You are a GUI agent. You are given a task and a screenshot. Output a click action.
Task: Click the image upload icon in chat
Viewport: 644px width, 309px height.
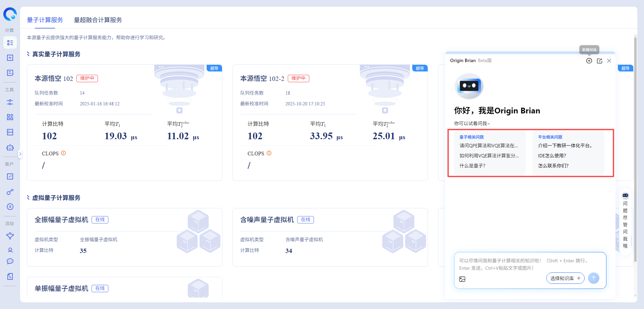point(462,279)
